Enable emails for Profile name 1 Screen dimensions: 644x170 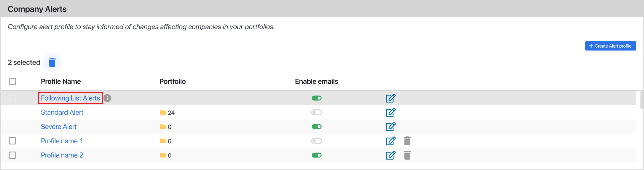[316, 141]
